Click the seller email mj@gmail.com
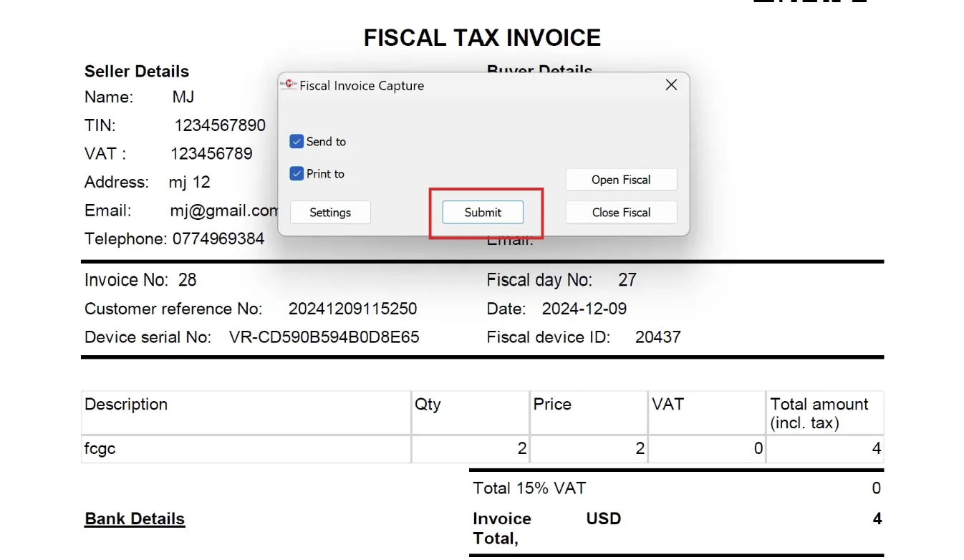 pyautogui.click(x=223, y=211)
